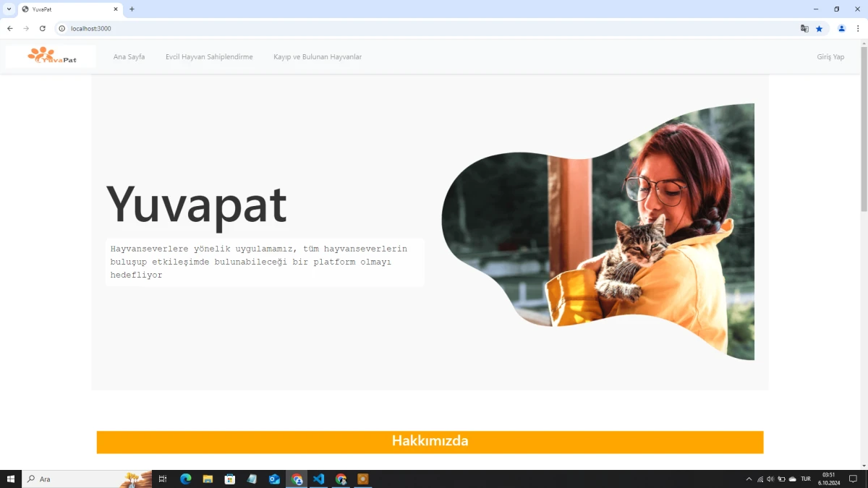Click the Hakkımızda button

[x=430, y=441]
